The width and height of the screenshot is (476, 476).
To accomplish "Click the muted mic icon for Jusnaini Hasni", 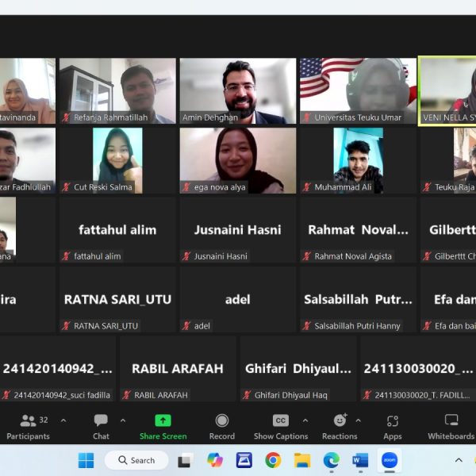I will pos(187,256).
